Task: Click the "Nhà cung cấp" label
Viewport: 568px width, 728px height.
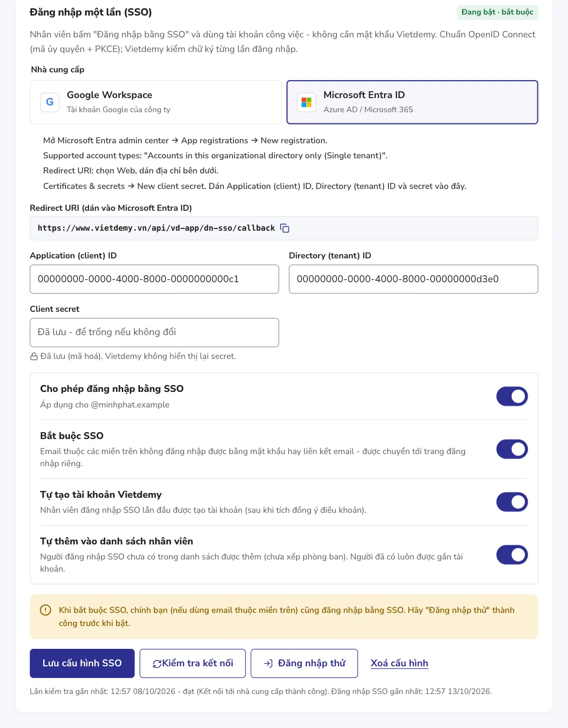Action: click(58, 69)
